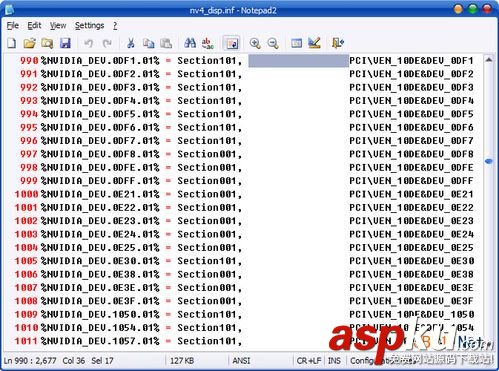Zoom in using the magnifier plus icon
This screenshot has height=371, width=499.
point(255,43)
